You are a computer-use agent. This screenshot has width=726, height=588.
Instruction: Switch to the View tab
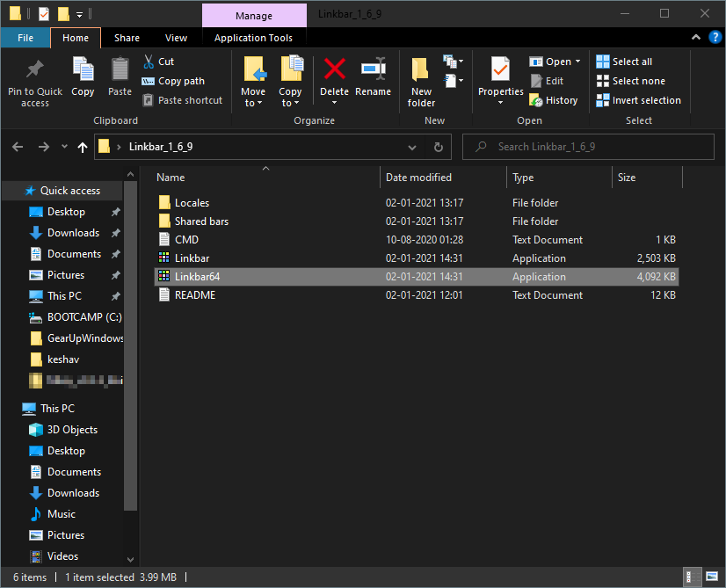[x=176, y=38]
